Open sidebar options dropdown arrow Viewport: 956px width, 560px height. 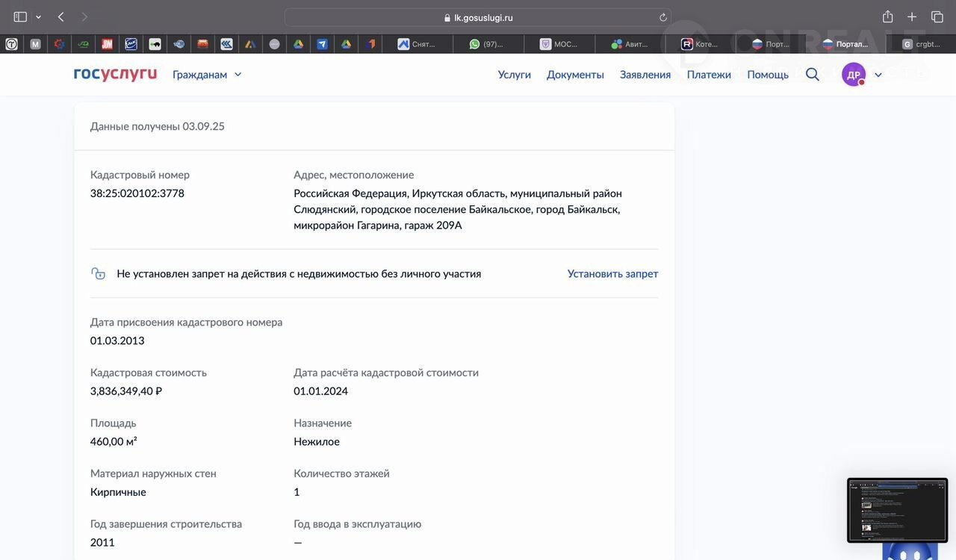pyautogui.click(x=38, y=17)
